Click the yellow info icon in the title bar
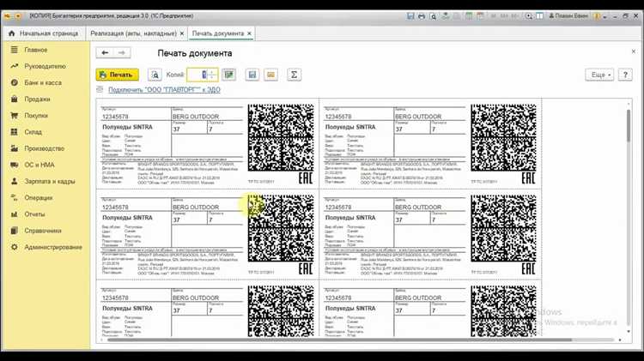Image resolution: width=644 pixels, height=361 pixels. 597,16
